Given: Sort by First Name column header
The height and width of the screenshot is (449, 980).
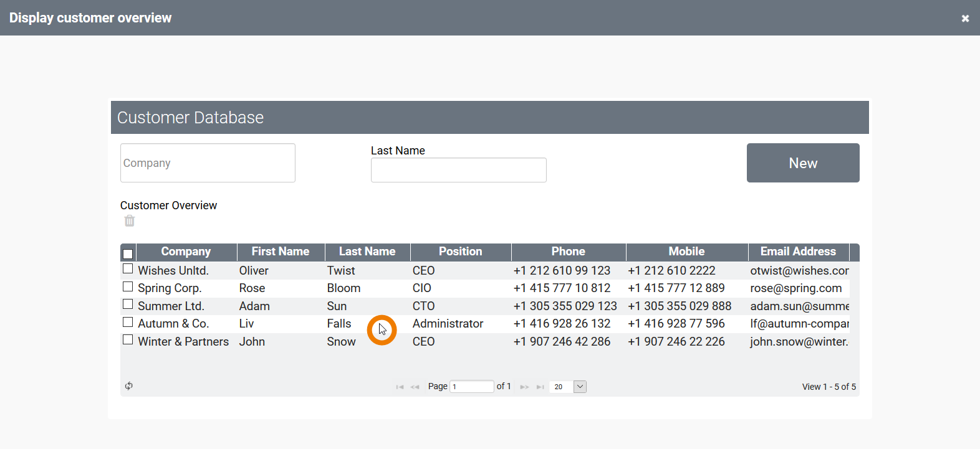Looking at the screenshot, I should (x=281, y=252).
